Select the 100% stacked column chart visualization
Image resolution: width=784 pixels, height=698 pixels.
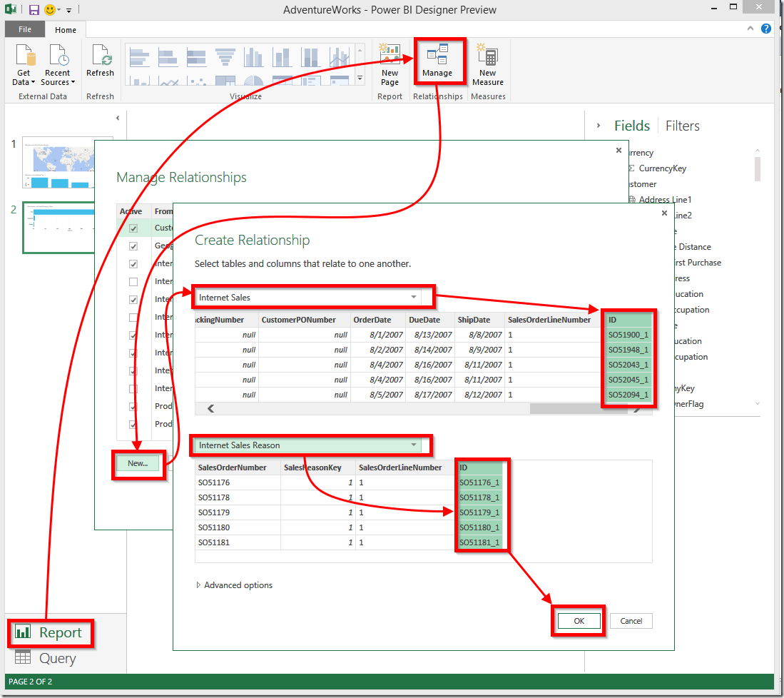coord(310,58)
